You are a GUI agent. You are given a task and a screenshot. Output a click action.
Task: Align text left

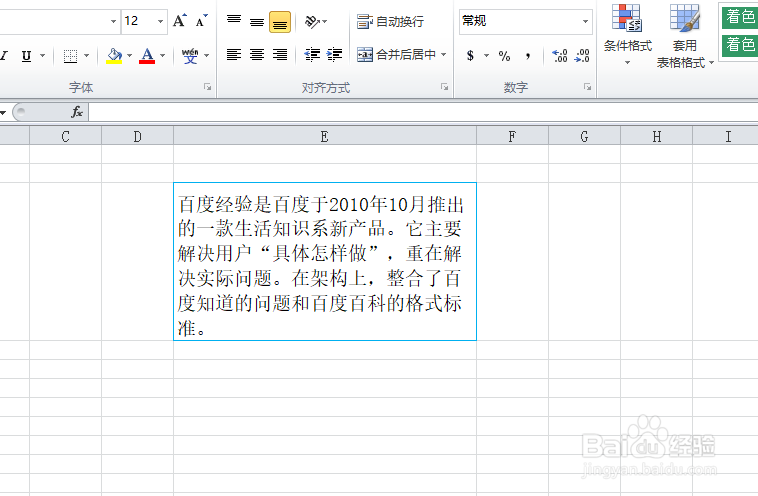(234, 55)
